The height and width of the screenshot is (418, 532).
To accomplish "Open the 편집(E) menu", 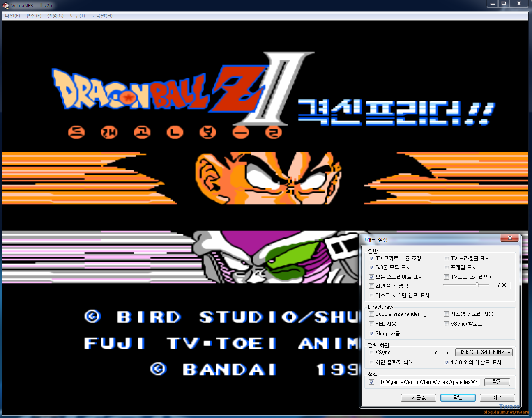I will pyautogui.click(x=34, y=16).
